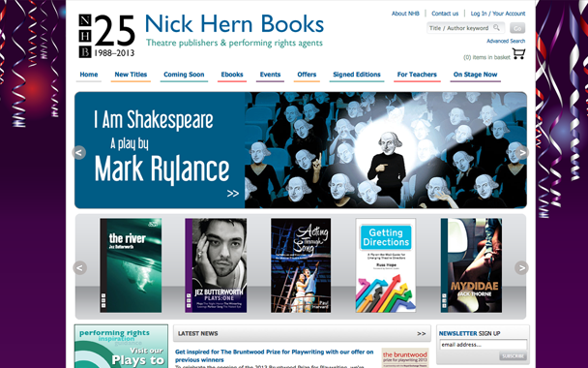
Task: Show previous books in carousel
Action: (79, 267)
